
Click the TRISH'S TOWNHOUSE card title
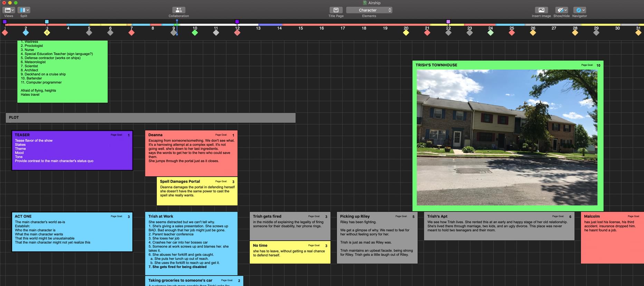click(x=436, y=65)
